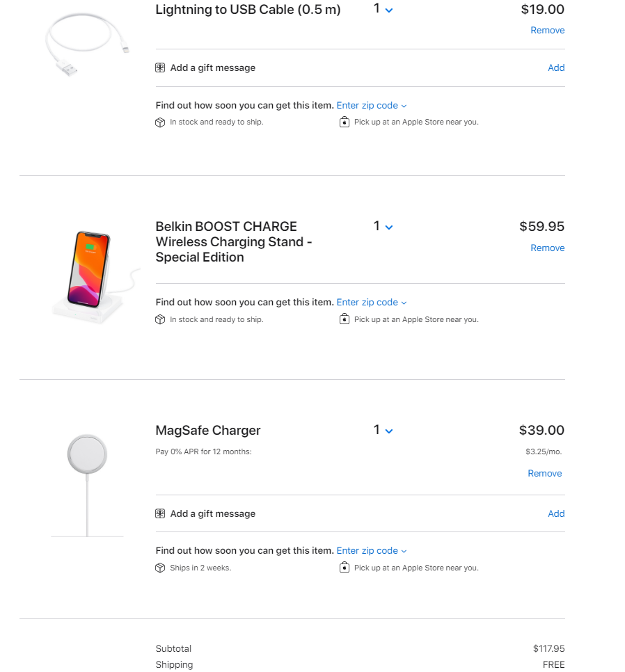Open the MagSafe Charger product title
The width and height of the screenshot is (625, 672).
(208, 431)
